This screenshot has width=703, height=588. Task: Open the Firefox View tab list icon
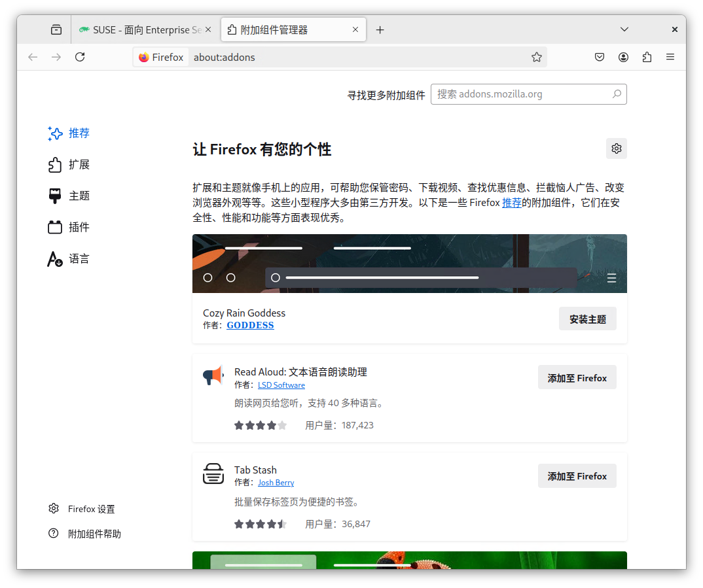click(x=56, y=29)
